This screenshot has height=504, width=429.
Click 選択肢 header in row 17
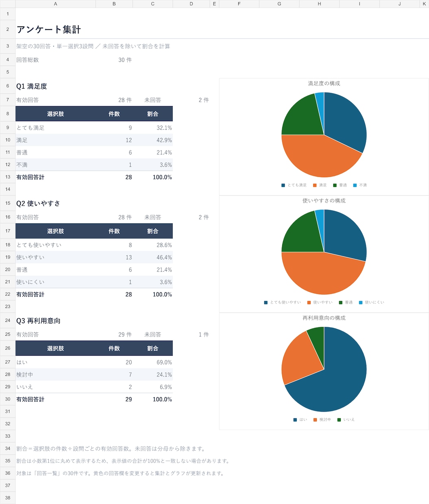pos(55,231)
